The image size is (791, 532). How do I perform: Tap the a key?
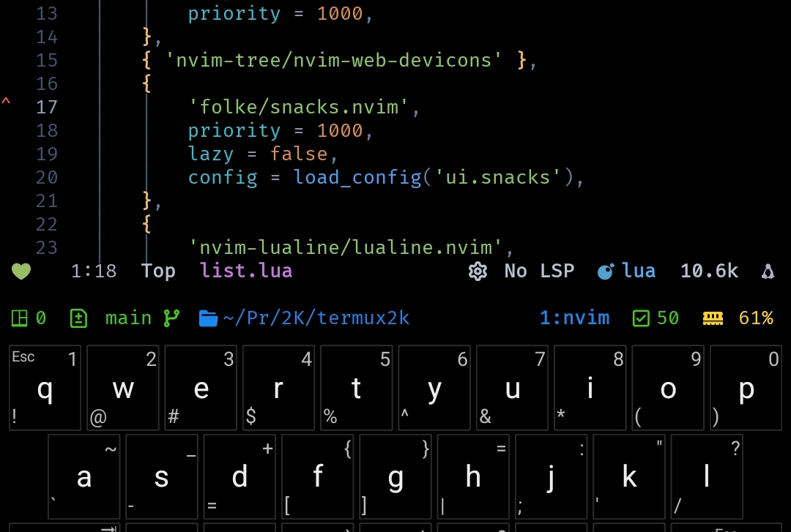[83, 476]
